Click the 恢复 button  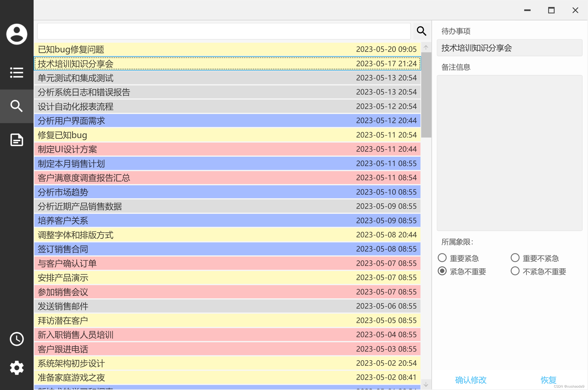click(x=548, y=380)
